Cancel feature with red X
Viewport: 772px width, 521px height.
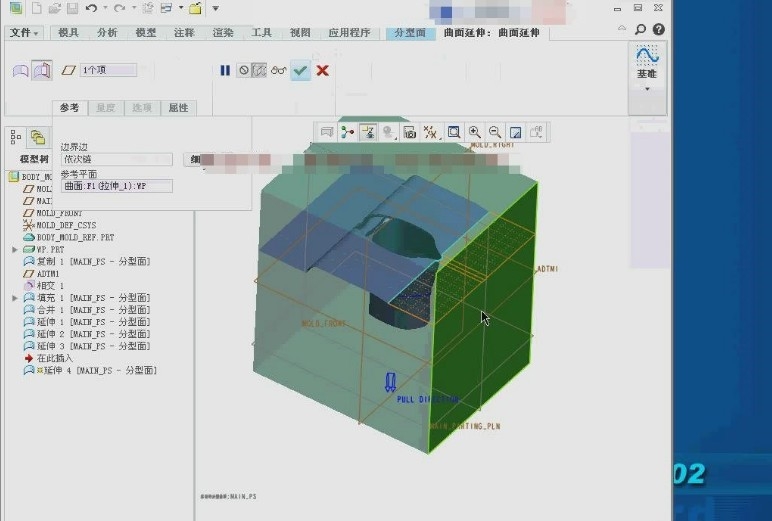pos(322,70)
